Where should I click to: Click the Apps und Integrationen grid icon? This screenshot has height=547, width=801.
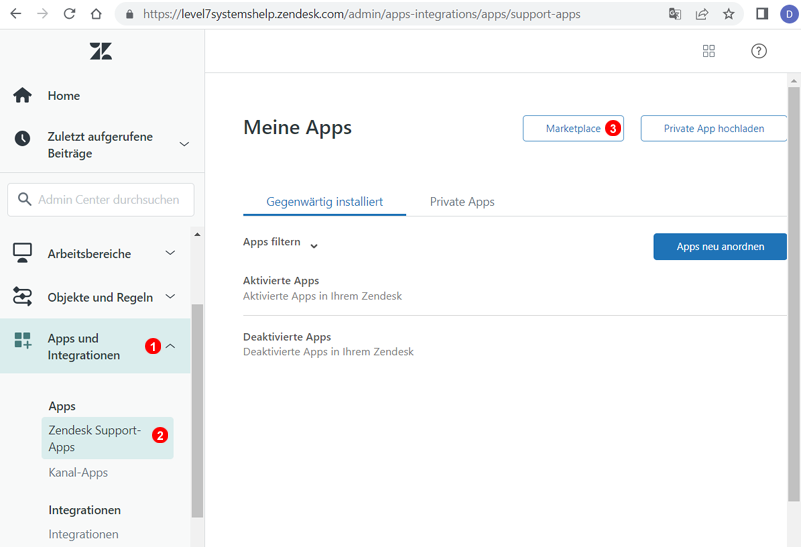click(x=22, y=340)
